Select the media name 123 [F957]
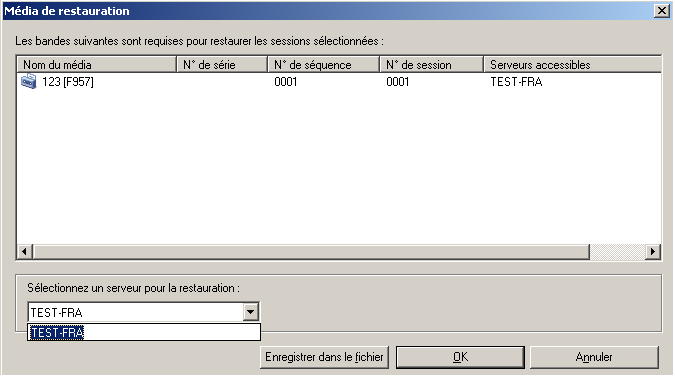The width and height of the screenshot is (675, 376). click(68, 81)
